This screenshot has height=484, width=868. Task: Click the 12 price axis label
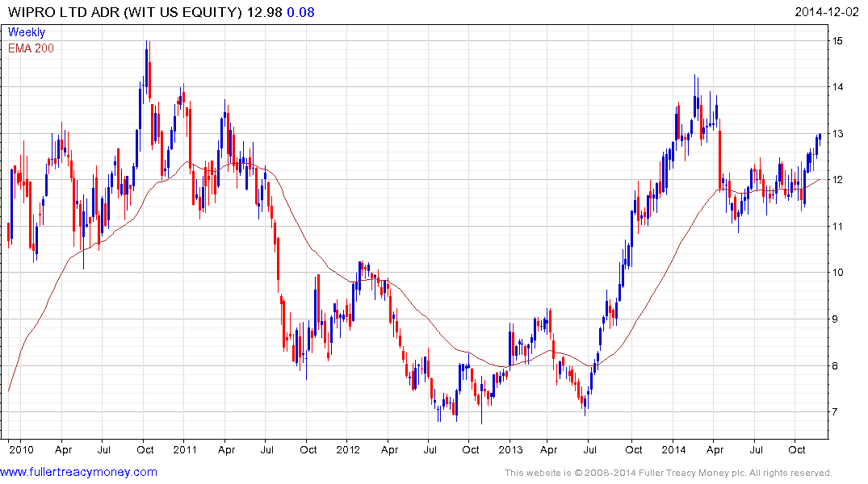tap(837, 180)
